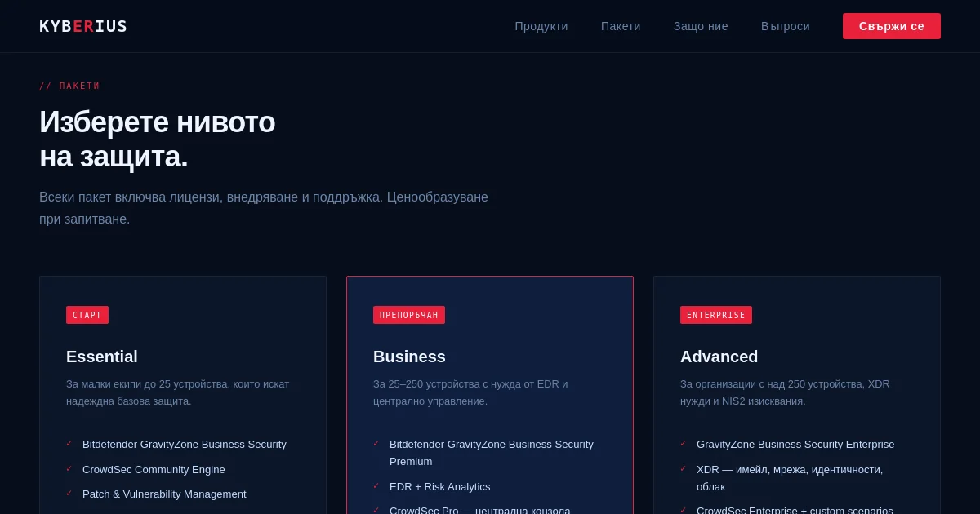The height and width of the screenshot is (514, 980).
Task: Click checkmark beside XDR — имейл, мрежа
Action: click(x=684, y=469)
